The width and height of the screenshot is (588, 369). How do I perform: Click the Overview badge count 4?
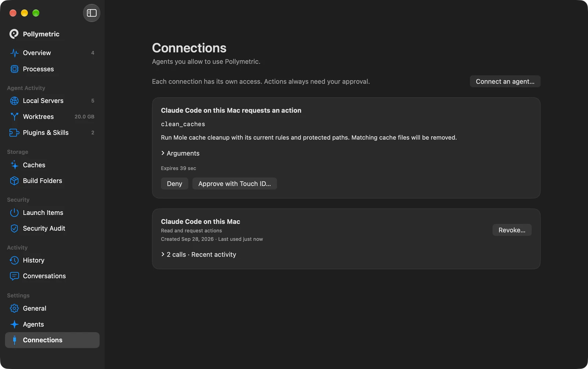(93, 53)
